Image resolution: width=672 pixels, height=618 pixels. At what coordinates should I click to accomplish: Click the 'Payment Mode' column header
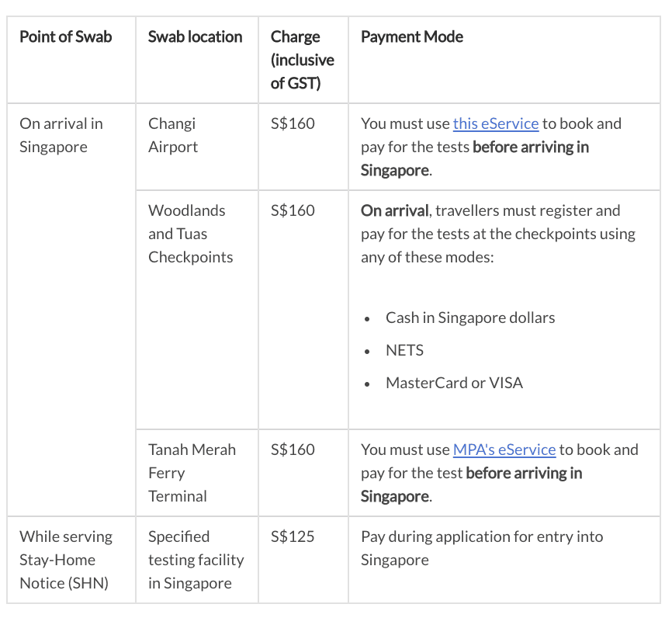412,37
